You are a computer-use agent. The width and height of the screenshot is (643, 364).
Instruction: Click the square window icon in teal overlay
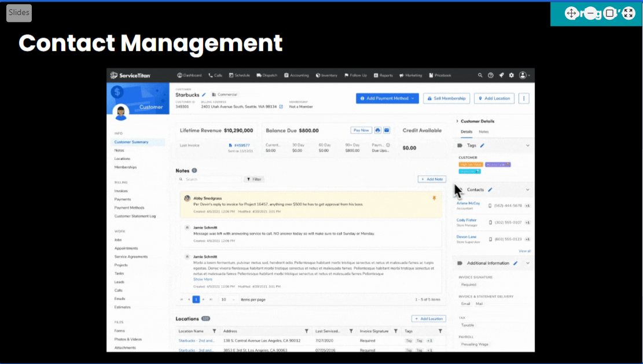coord(610,13)
